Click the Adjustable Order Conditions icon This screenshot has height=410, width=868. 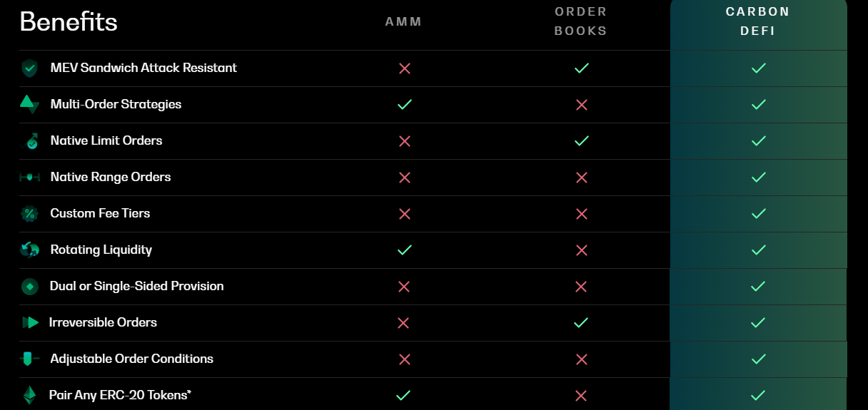(x=29, y=359)
